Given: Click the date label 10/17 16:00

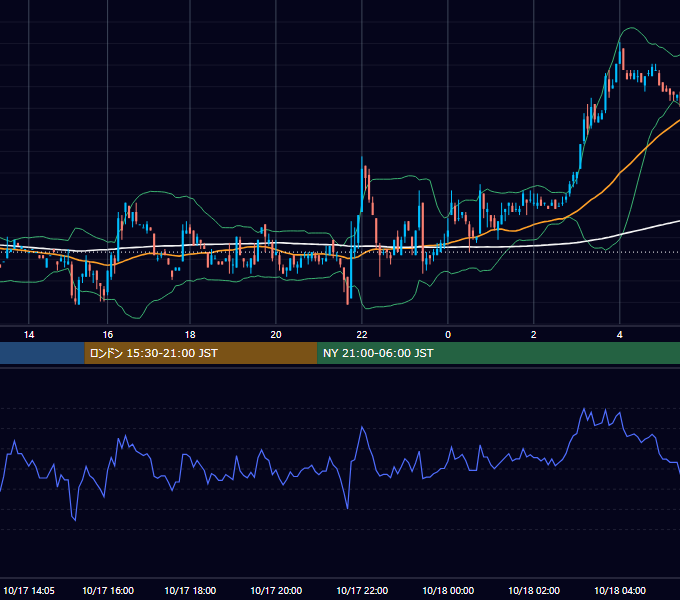Looking at the screenshot, I should click(x=108, y=590).
